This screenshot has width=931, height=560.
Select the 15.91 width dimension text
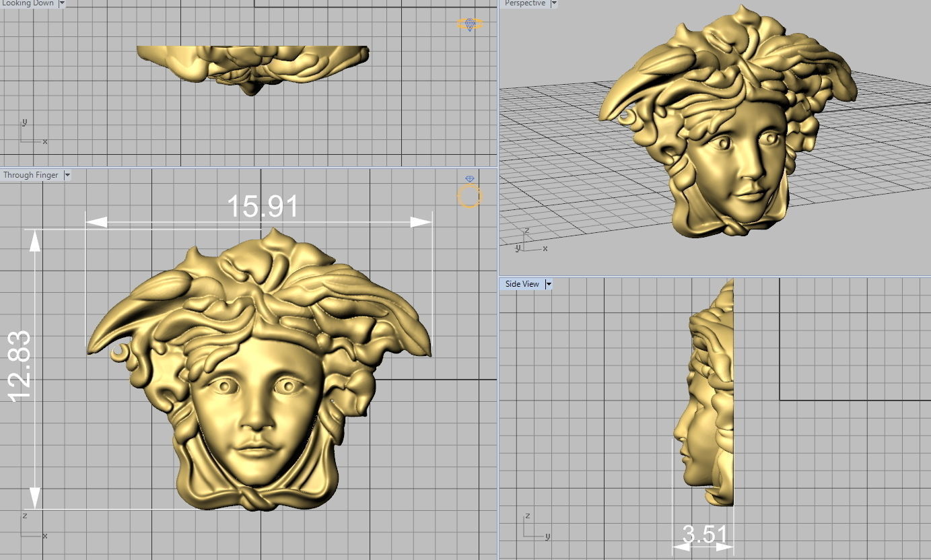tap(263, 207)
